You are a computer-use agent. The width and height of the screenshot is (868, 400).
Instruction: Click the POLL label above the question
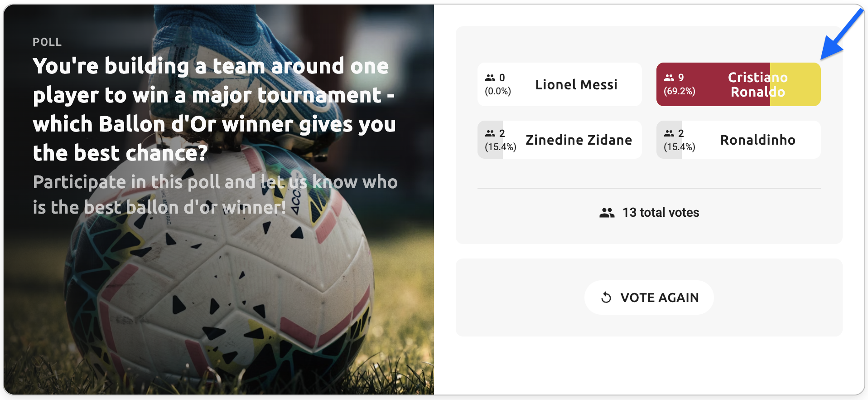(x=47, y=42)
